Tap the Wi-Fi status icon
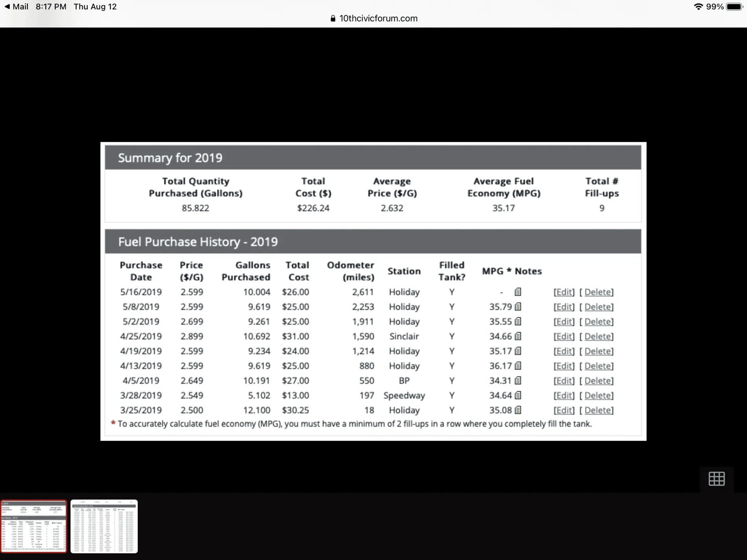Image resolution: width=747 pixels, height=560 pixels. click(x=698, y=7)
